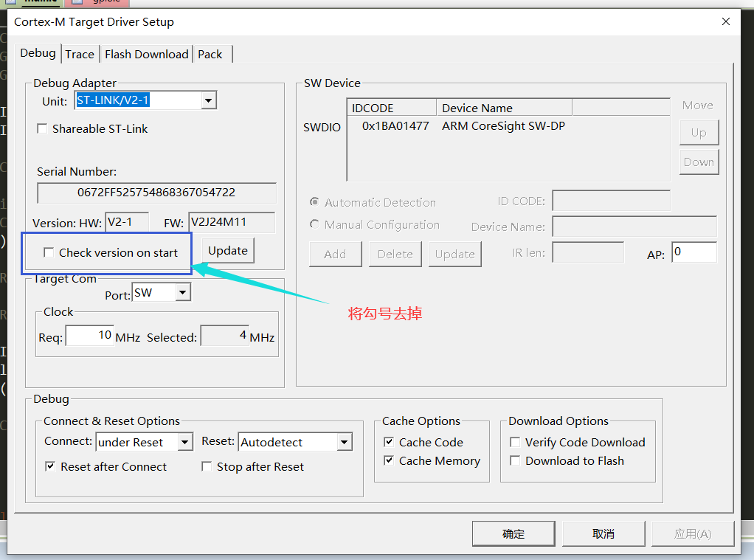Toggle Reset after Connect checkbox

50,466
